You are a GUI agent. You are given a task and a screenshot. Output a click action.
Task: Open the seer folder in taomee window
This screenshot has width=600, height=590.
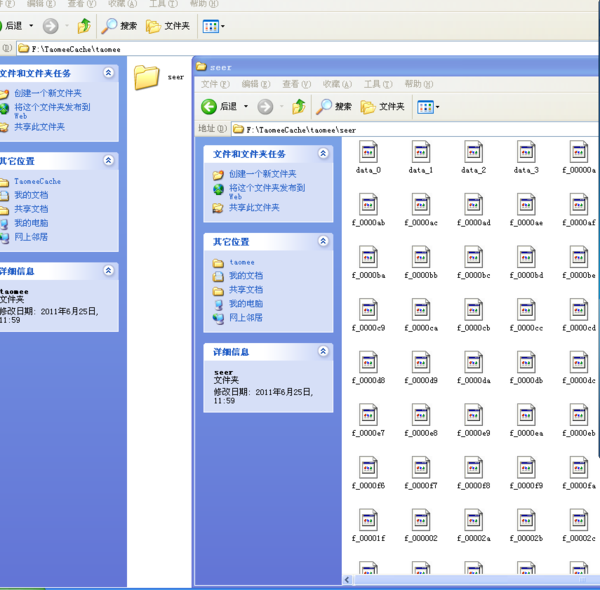147,77
